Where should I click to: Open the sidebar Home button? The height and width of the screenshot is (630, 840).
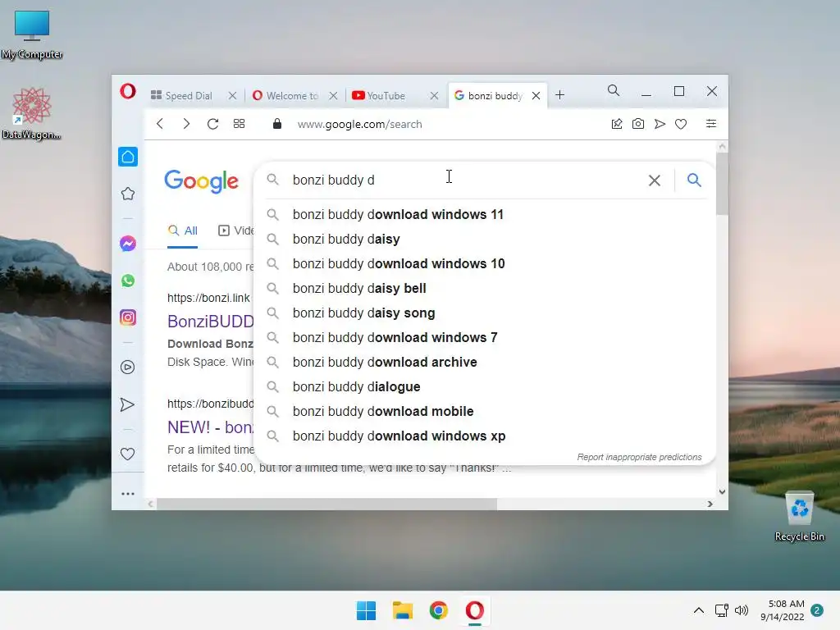click(128, 157)
